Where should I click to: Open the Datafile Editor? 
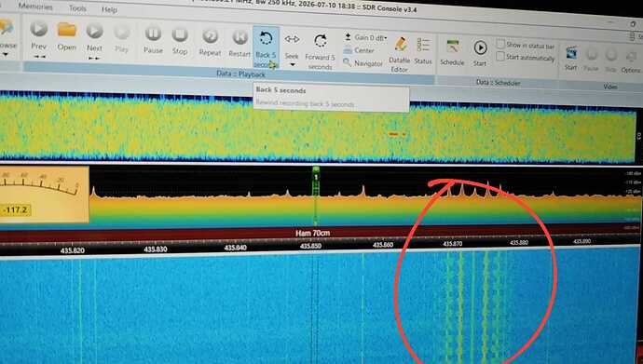click(400, 45)
